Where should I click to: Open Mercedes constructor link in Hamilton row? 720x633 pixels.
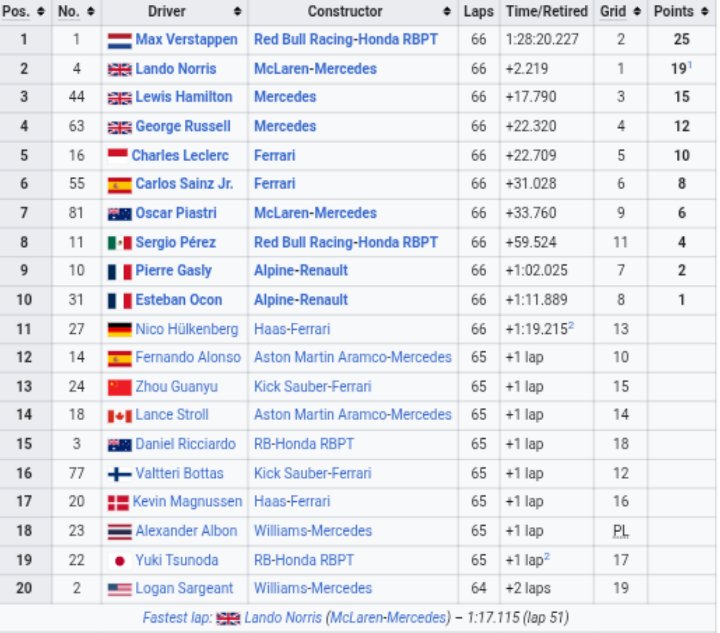coord(285,97)
